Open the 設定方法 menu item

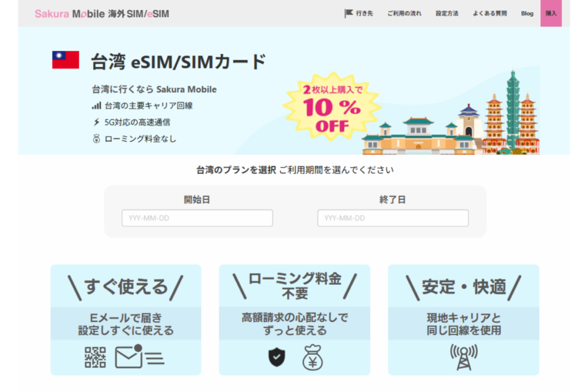(x=447, y=14)
